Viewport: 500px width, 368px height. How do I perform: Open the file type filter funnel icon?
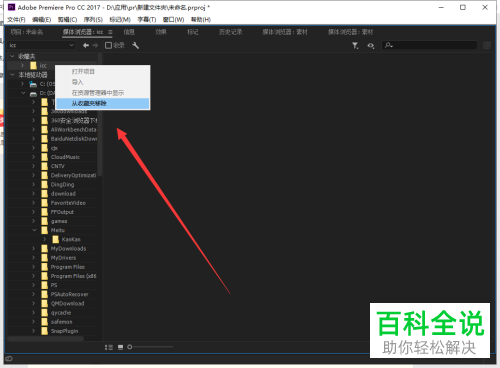[355, 45]
